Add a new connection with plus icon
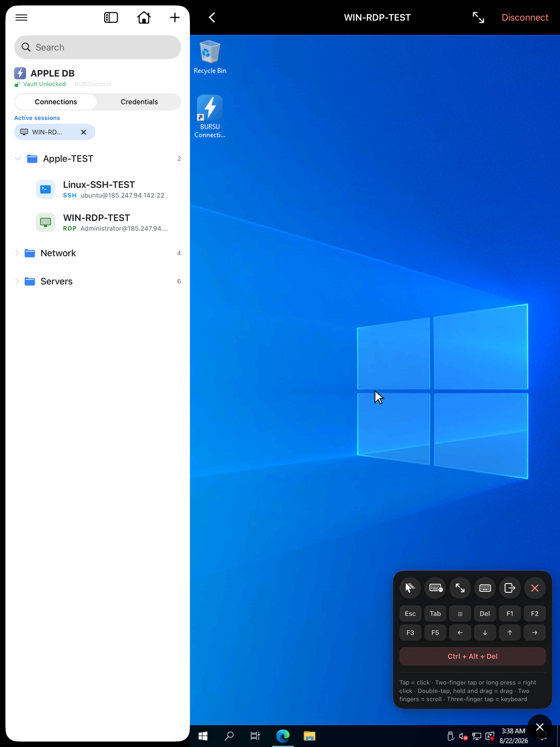This screenshot has width=560, height=747. point(175,17)
